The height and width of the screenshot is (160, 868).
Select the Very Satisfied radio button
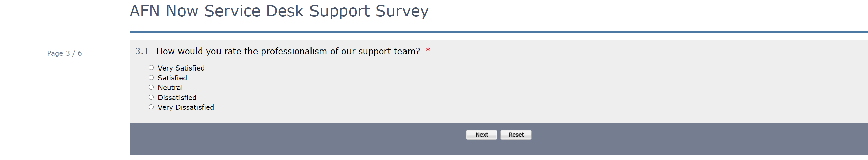[151, 68]
